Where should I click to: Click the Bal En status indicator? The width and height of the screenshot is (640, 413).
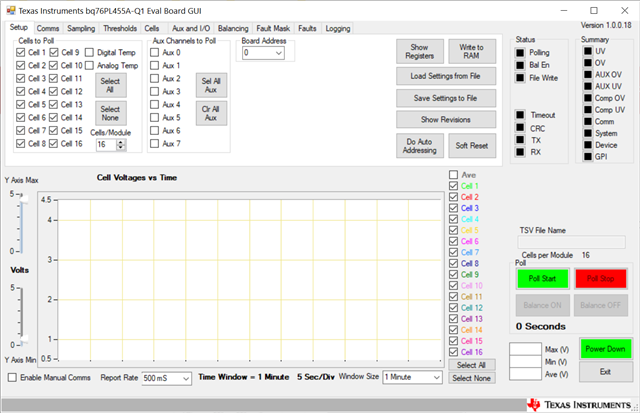[x=520, y=65]
